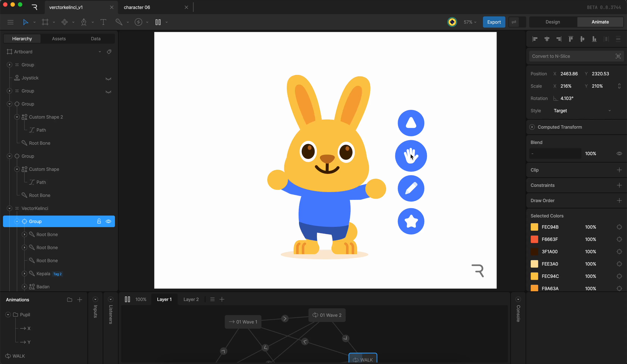This screenshot has height=364, width=627.
Task: Click the user avatar icon
Action: (x=452, y=22)
